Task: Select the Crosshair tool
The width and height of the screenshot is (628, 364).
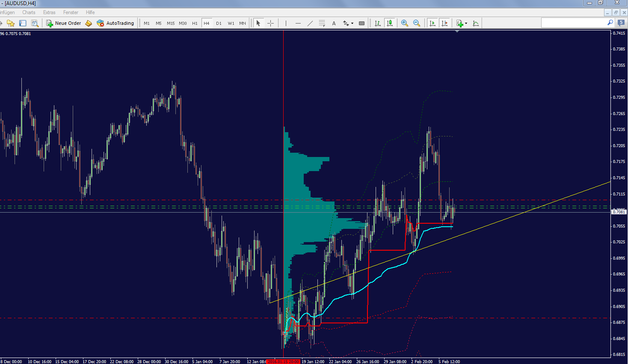Action: pos(270,23)
